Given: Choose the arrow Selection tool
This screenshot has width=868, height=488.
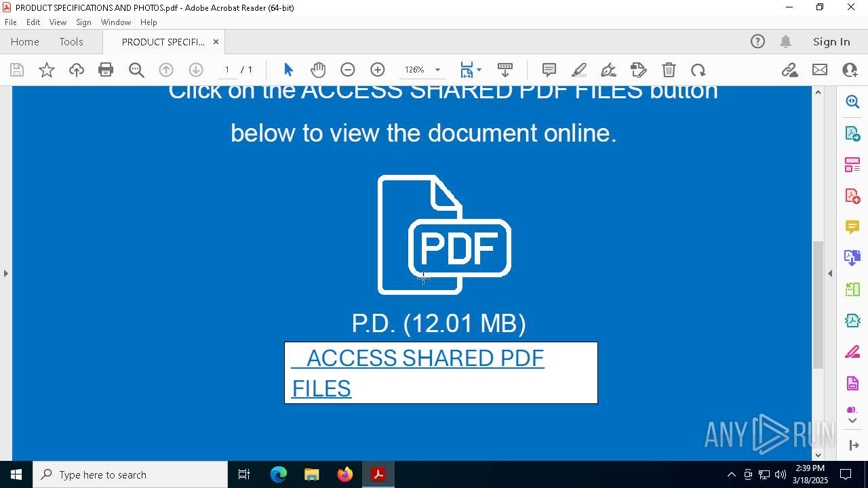Looking at the screenshot, I should (288, 70).
